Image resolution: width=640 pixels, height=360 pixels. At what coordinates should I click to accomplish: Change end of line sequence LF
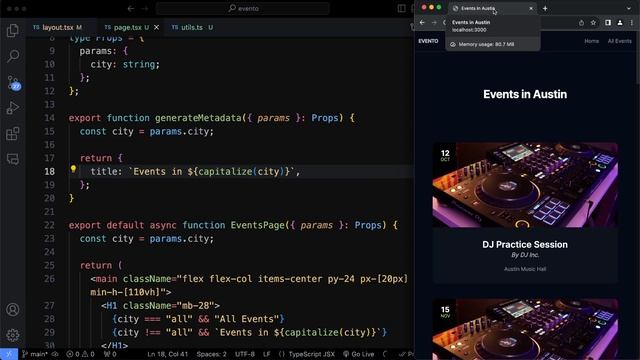tap(267, 354)
